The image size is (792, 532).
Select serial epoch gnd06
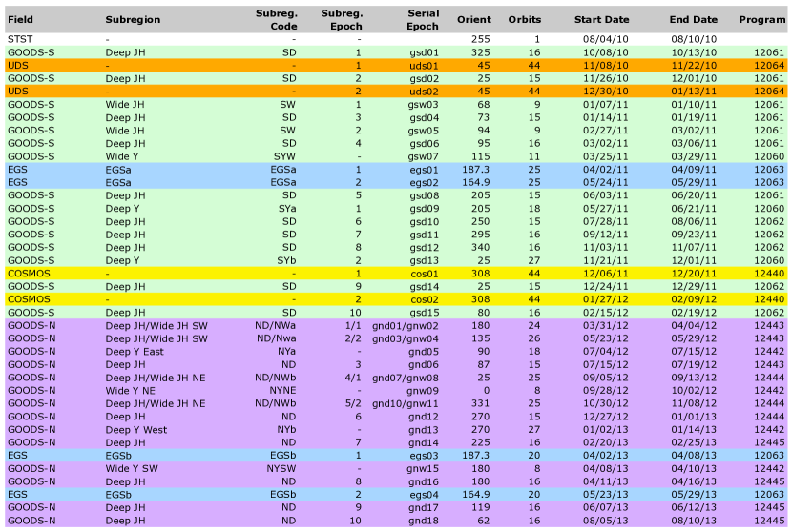click(x=424, y=364)
